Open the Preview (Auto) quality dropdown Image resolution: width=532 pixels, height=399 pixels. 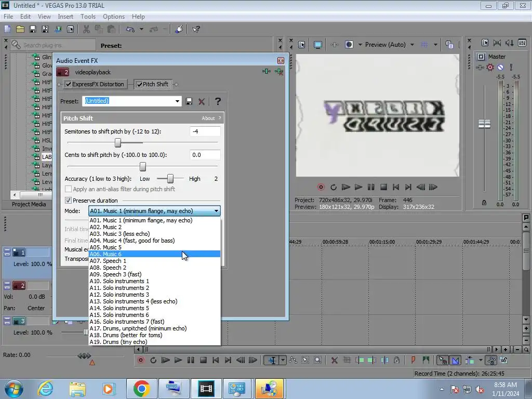point(412,45)
